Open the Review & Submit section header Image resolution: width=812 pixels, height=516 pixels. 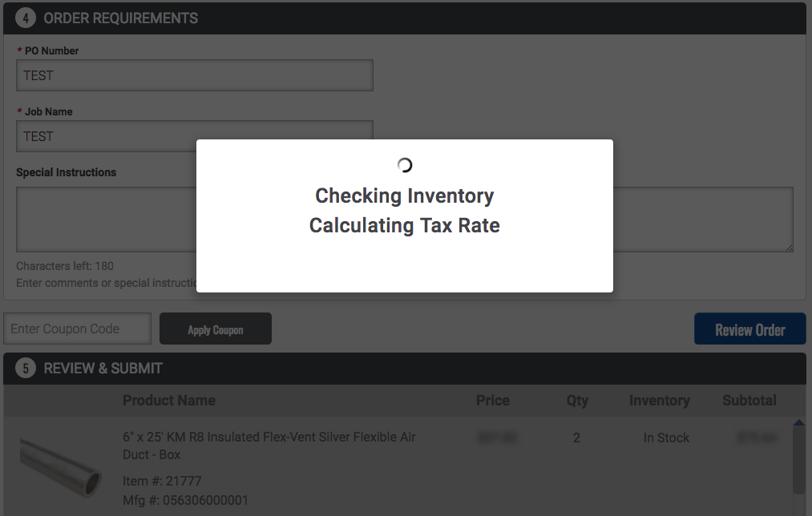405,369
